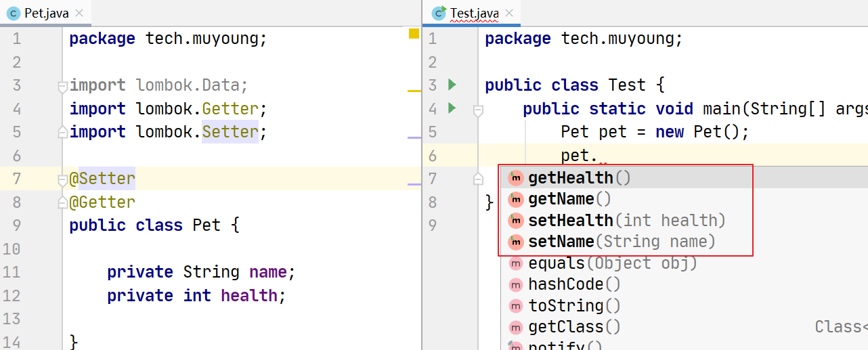Viewport: 868px width, 350px height.
Task: Switch to the Test.java tab
Action: (x=474, y=13)
